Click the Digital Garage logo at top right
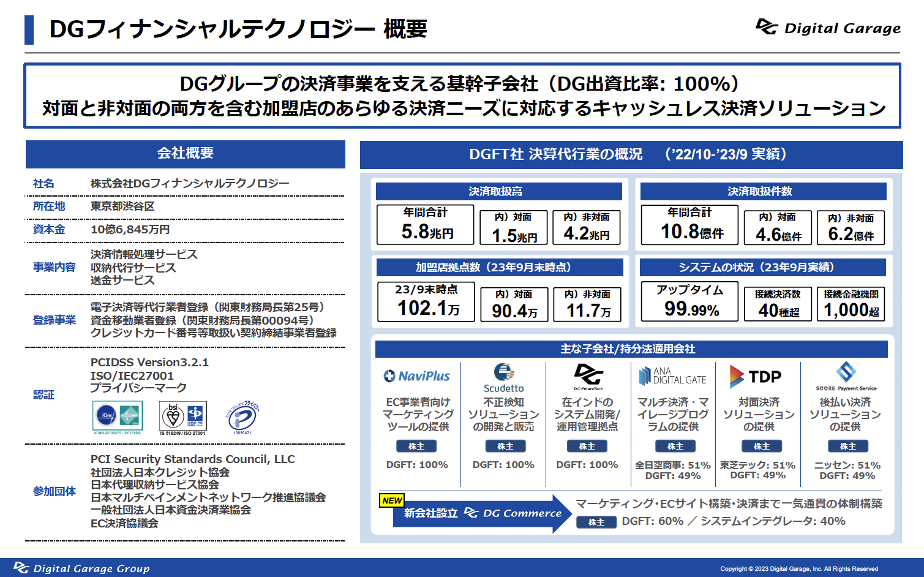 tap(828, 28)
